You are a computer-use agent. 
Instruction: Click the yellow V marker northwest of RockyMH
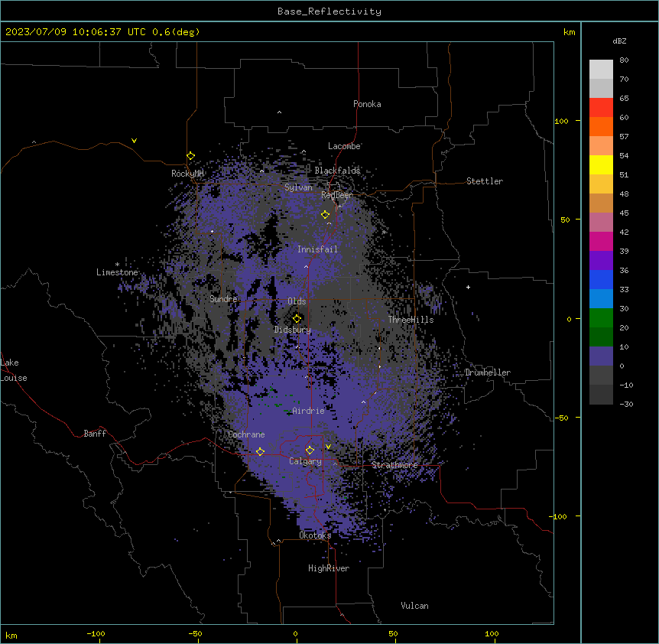(x=134, y=141)
